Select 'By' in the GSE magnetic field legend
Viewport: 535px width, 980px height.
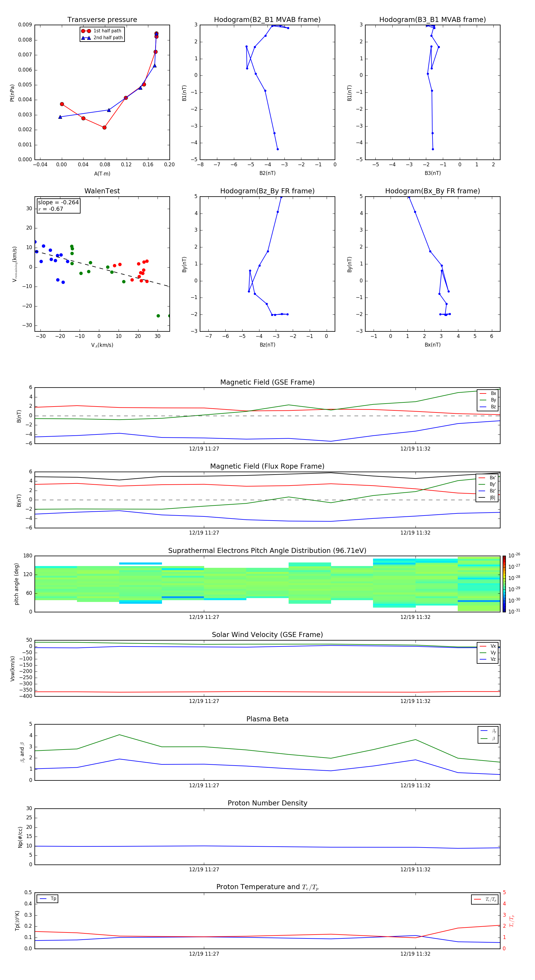(488, 400)
